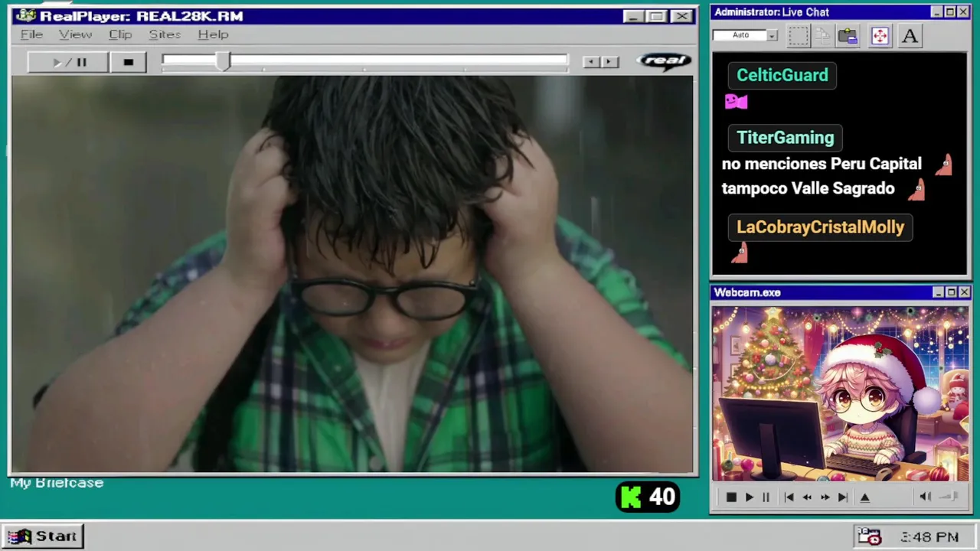Image resolution: width=980 pixels, height=551 pixels.
Task: Click the pink emote under CelticGuard
Action: [736, 101]
